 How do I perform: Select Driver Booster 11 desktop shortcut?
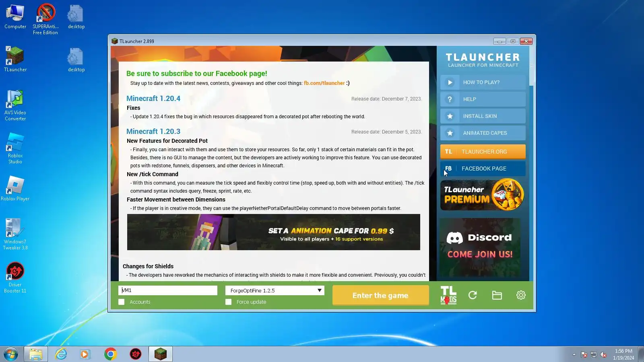point(15,278)
